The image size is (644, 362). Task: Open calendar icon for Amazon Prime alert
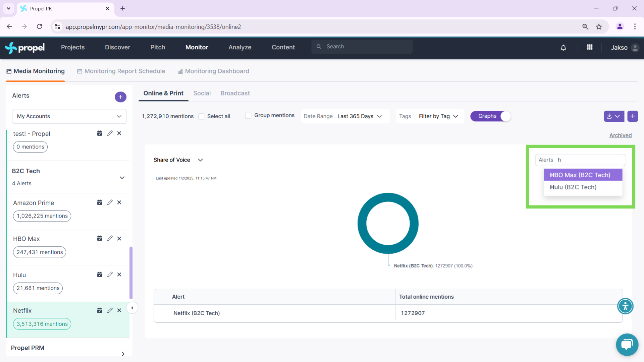click(x=100, y=202)
